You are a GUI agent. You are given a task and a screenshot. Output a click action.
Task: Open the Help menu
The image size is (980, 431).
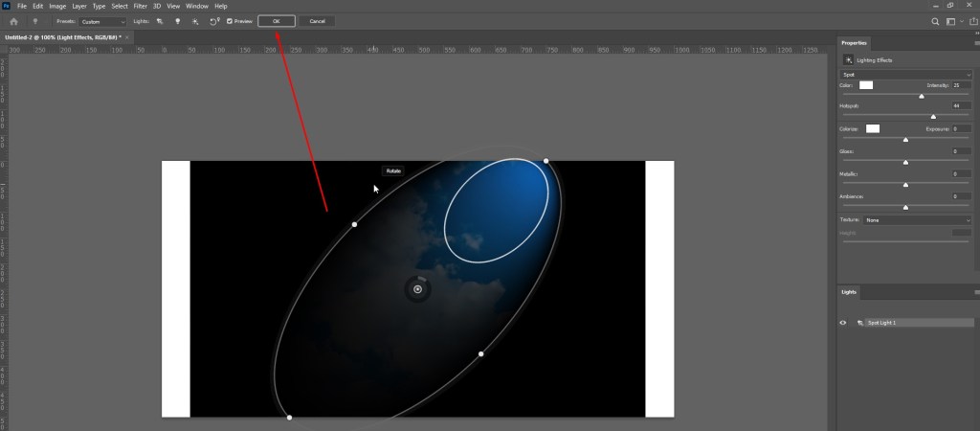tap(221, 6)
